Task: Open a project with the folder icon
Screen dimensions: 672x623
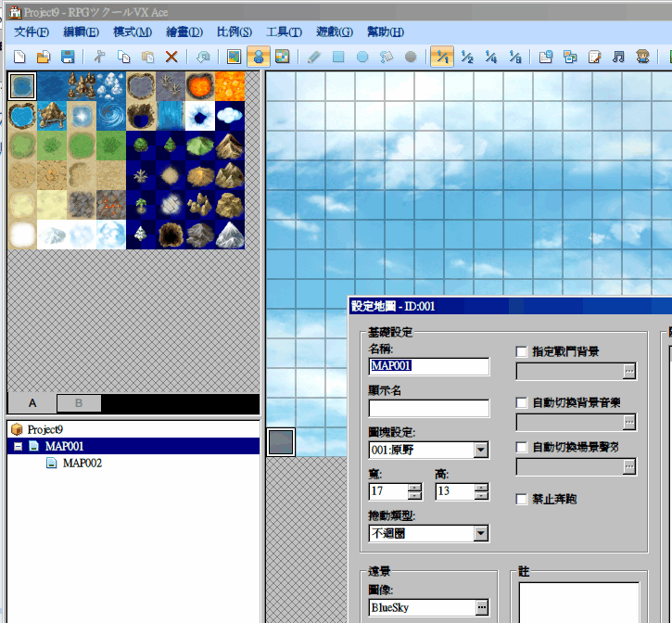Action: 44,57
